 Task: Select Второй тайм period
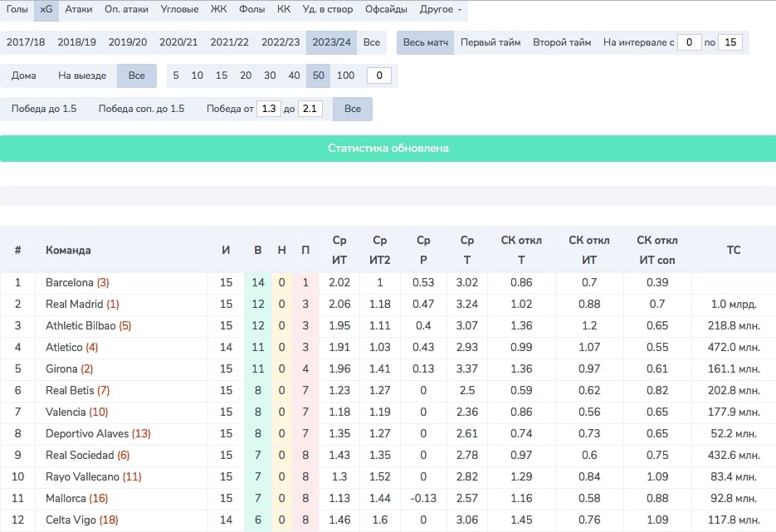point(562,42)
